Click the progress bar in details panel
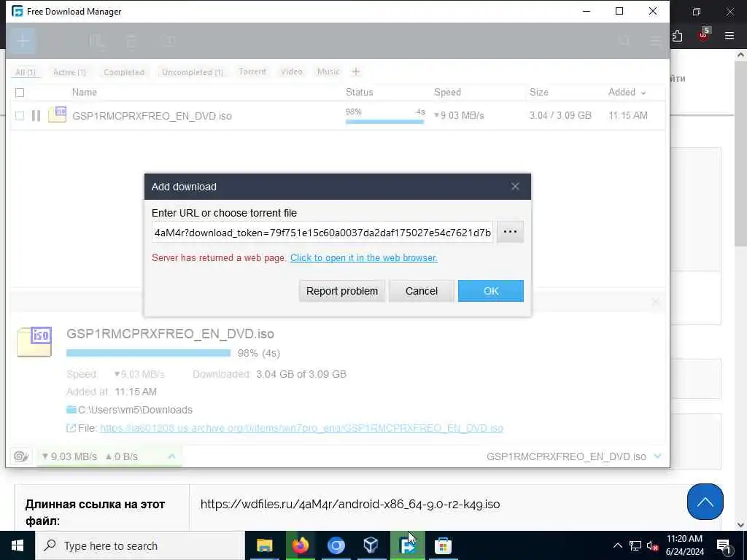The width and height of the screenshot is (747, 560). 148,353
